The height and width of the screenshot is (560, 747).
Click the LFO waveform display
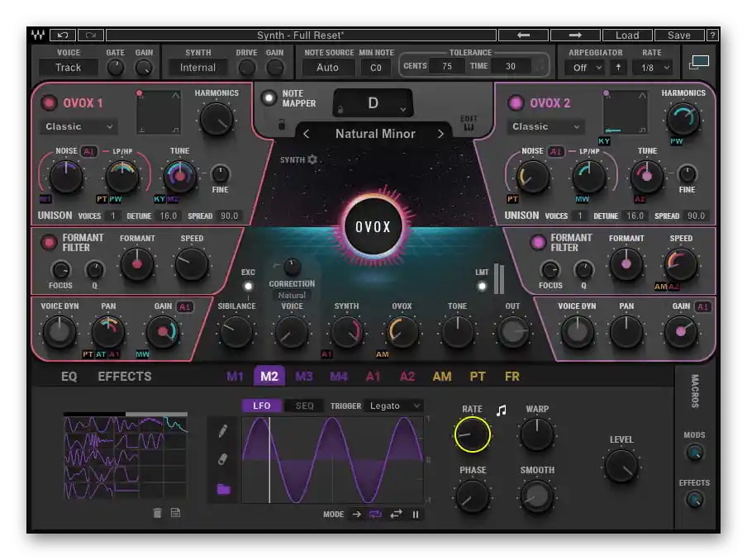click(x=332, y=460)
